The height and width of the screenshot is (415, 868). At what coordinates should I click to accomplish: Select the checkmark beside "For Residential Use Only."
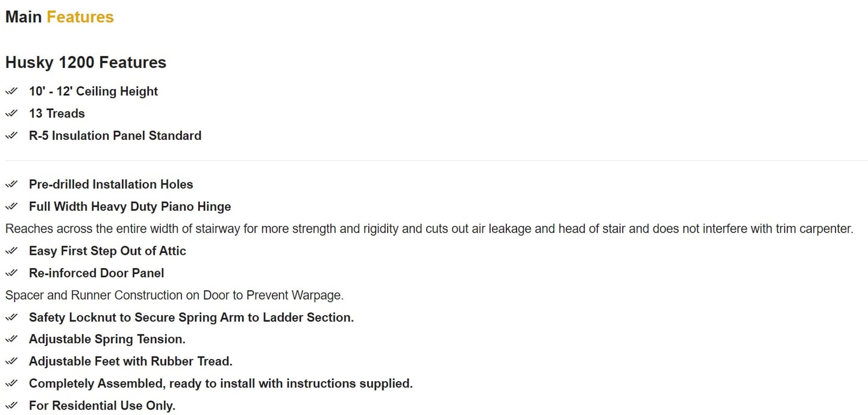pos(11,407)
